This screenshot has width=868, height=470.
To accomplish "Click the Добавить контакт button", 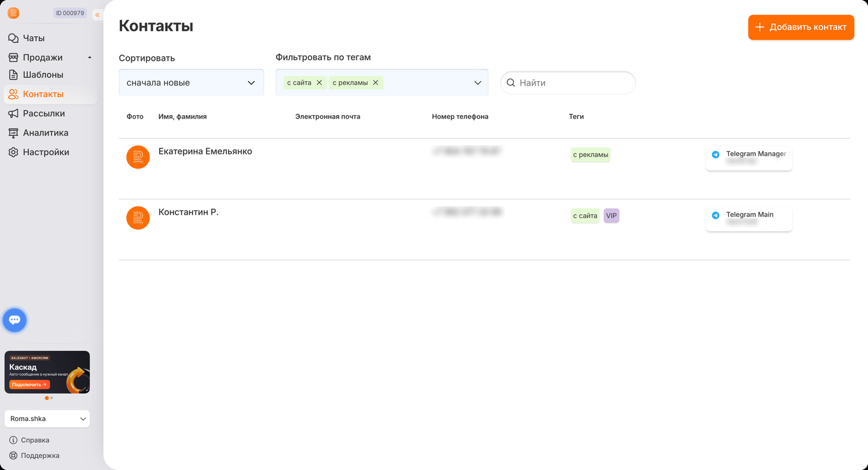I will tap(801, 27).
